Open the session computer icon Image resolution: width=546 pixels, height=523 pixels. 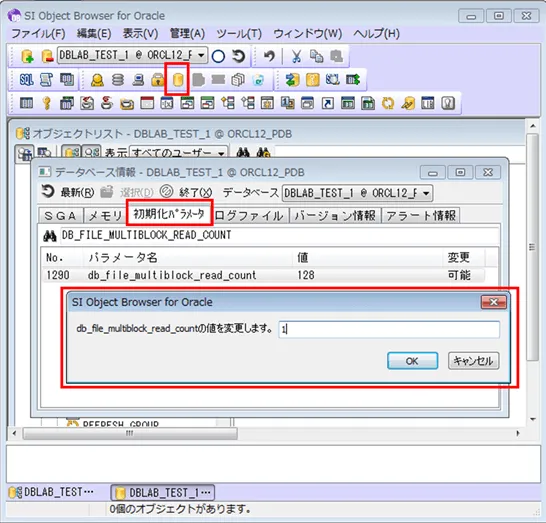point(138,80)
